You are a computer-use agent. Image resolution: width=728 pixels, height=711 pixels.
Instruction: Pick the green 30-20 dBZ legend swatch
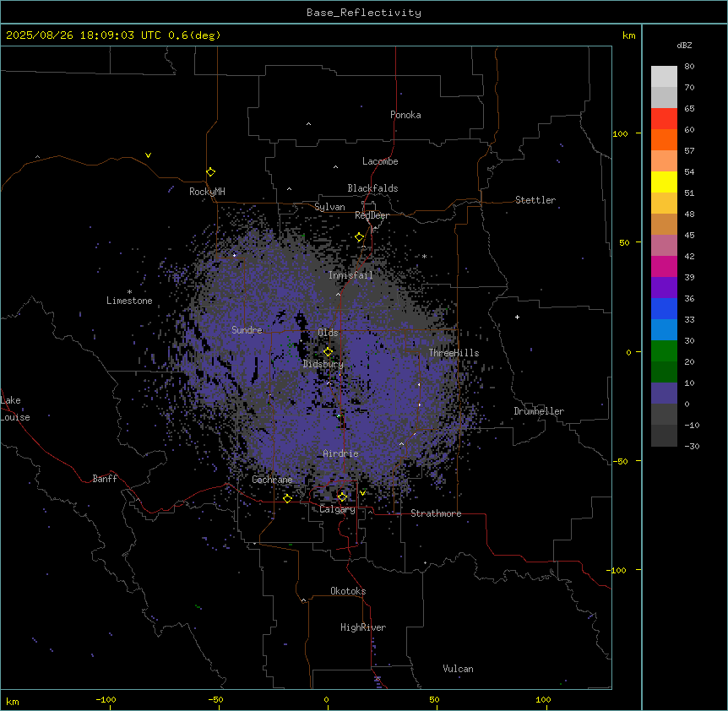664,351
